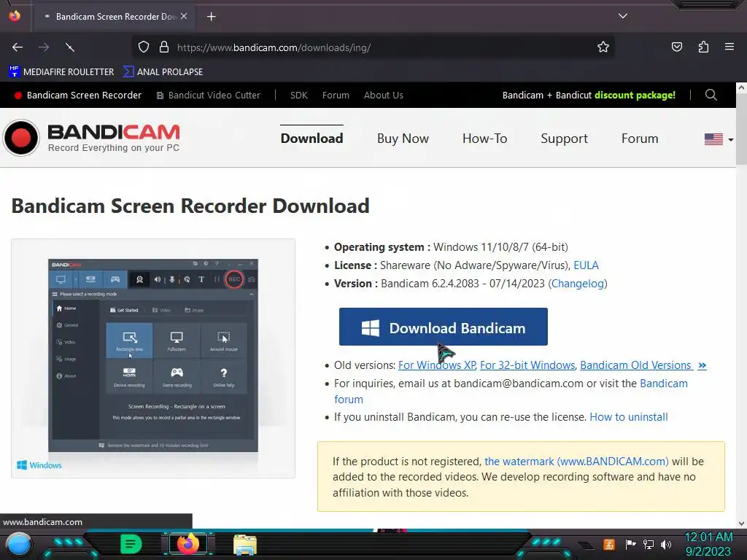Open For Windows XP old version link

point(437,365)
